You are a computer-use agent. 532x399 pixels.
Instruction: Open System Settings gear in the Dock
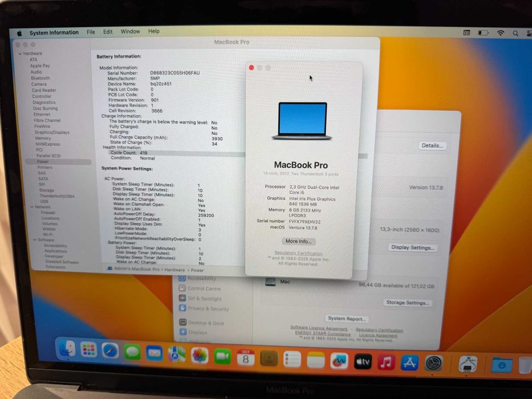(x=433, y=364)
